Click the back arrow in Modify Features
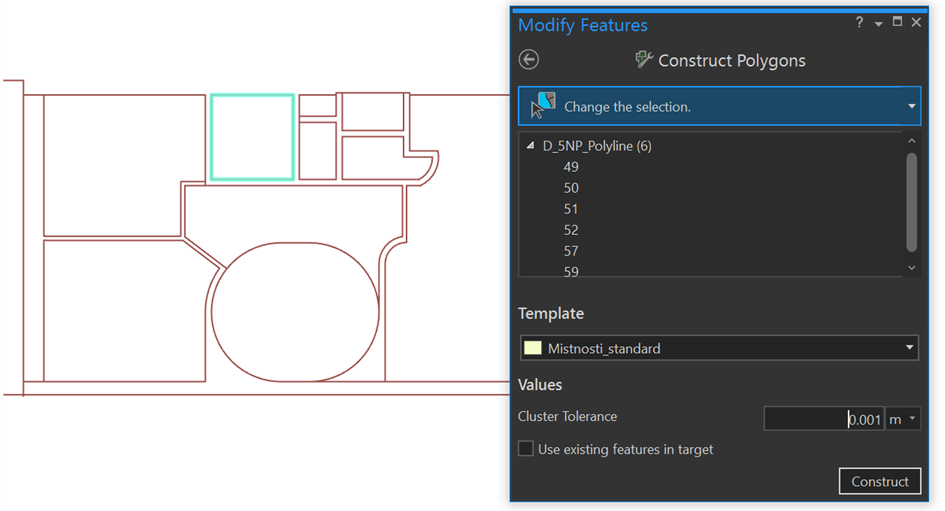This screenshot has height=511, width=945. 529,59
